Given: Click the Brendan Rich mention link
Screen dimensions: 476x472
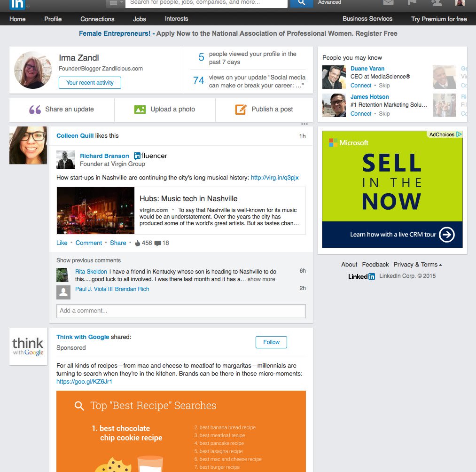Looking at the screenshot, I should click(x=132, y=289).
